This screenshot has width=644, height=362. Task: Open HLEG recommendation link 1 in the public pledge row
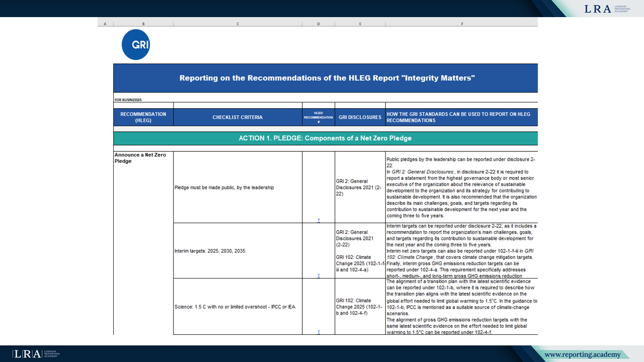coord(318,220)
